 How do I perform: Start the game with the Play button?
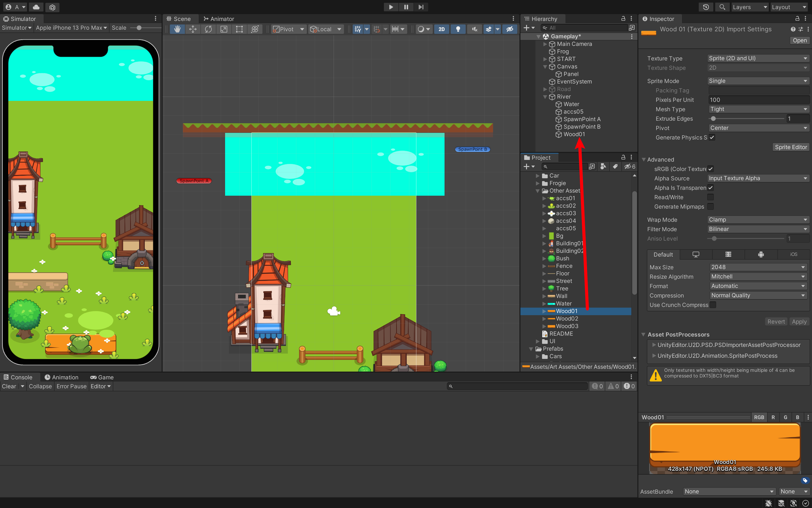coord(391,7)
